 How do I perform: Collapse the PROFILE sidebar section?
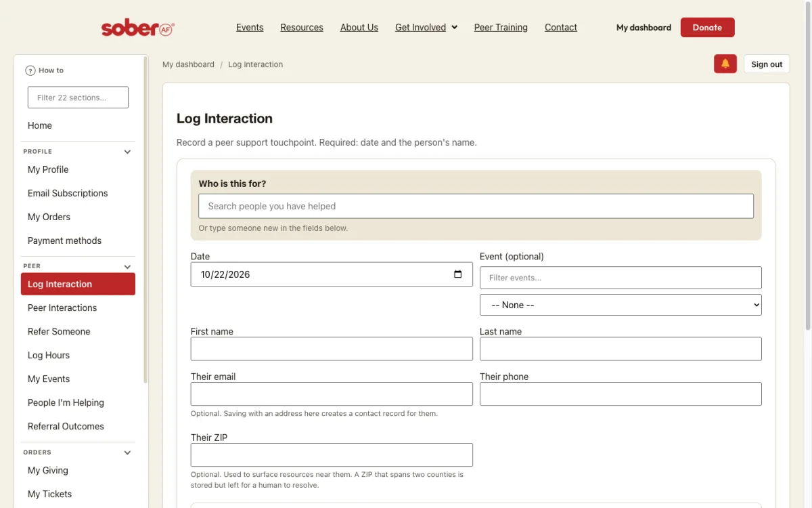(127, 152)
